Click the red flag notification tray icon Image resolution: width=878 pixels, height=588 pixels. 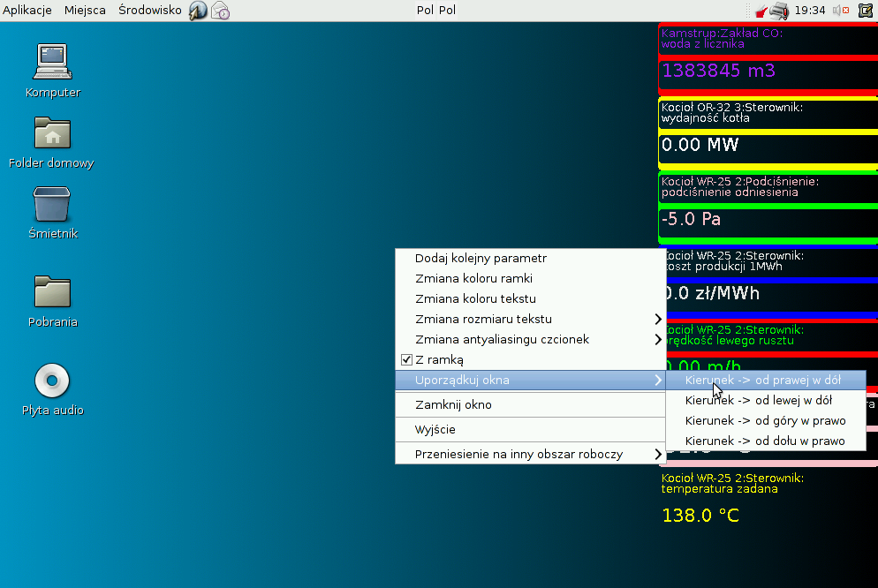click(761, 11)
